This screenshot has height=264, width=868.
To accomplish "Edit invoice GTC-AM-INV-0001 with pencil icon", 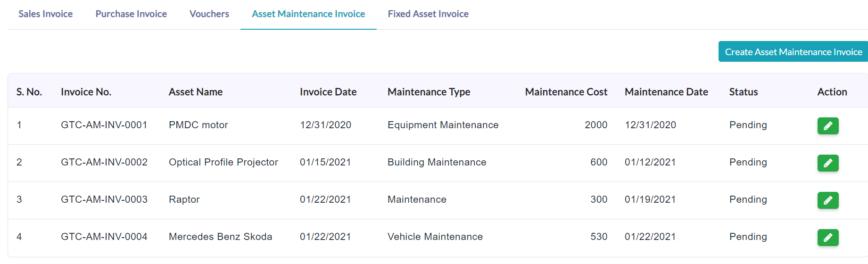I will [828, 126].
